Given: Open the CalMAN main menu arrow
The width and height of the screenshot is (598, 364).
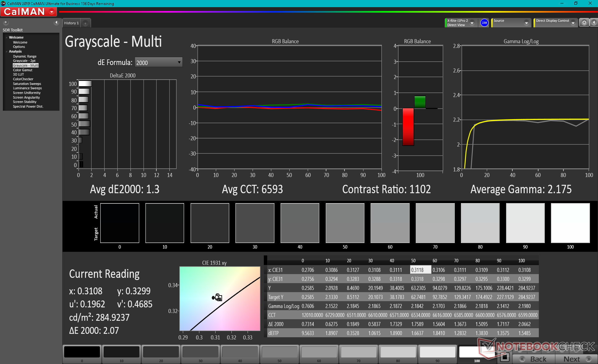Looking at the screenshot, I should pyautogui.click(x=52, y=12).
